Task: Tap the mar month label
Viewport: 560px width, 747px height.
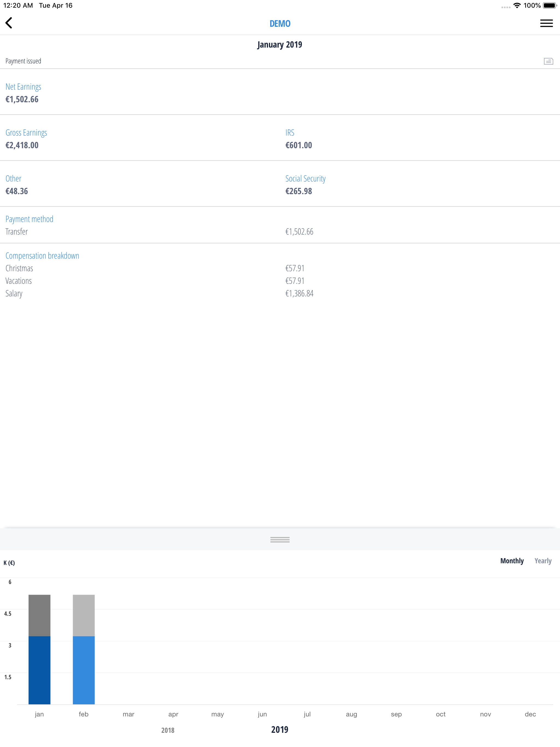Action: click(128, 714)
